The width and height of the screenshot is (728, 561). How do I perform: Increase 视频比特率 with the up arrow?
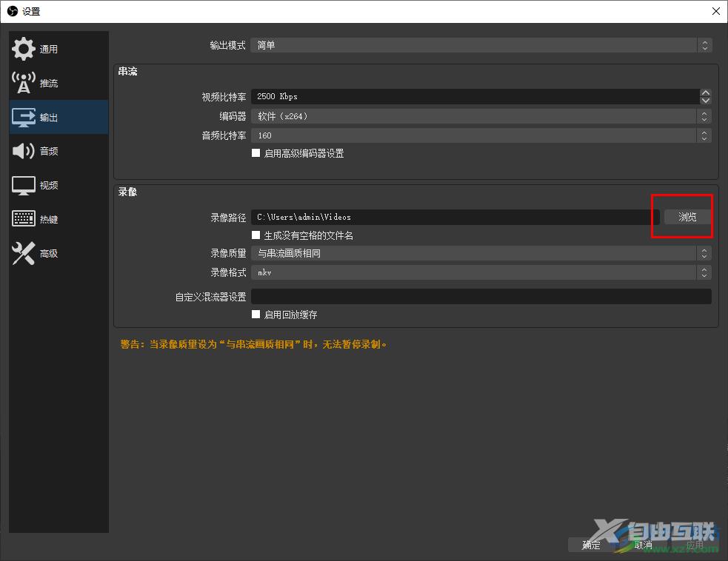(705, 93)
